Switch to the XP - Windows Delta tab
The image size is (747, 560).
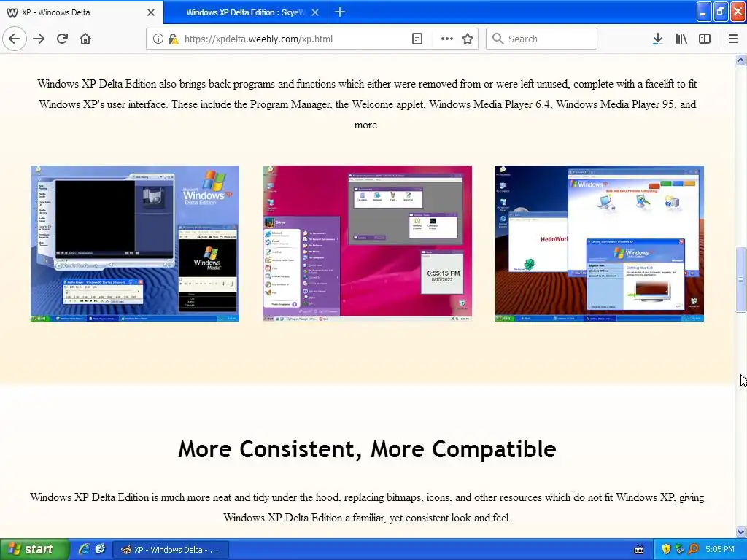tap(82, 12)
